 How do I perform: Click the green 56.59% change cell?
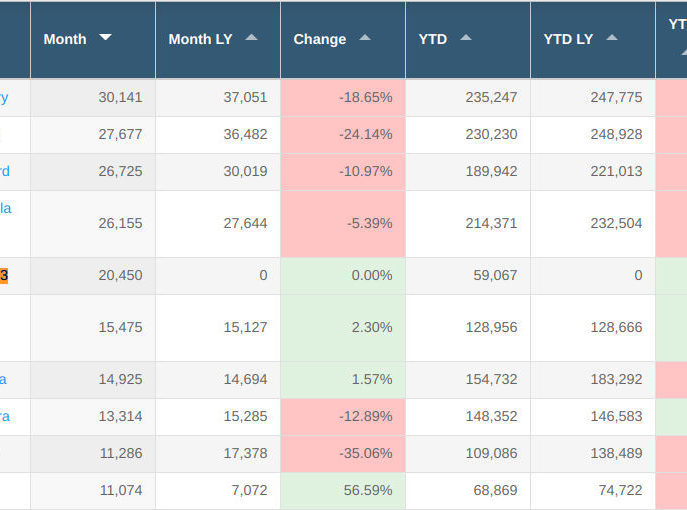[x=343, y=490]
